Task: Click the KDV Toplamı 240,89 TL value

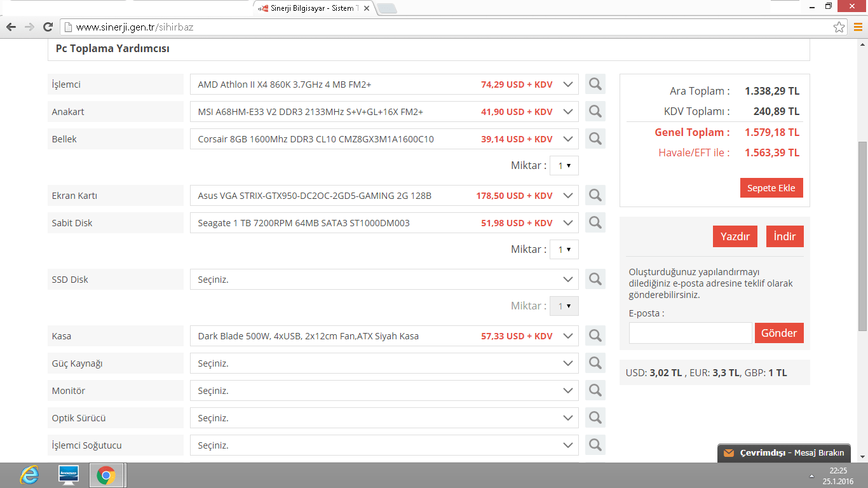Action: pyautogui.click(x=776, y=111)
